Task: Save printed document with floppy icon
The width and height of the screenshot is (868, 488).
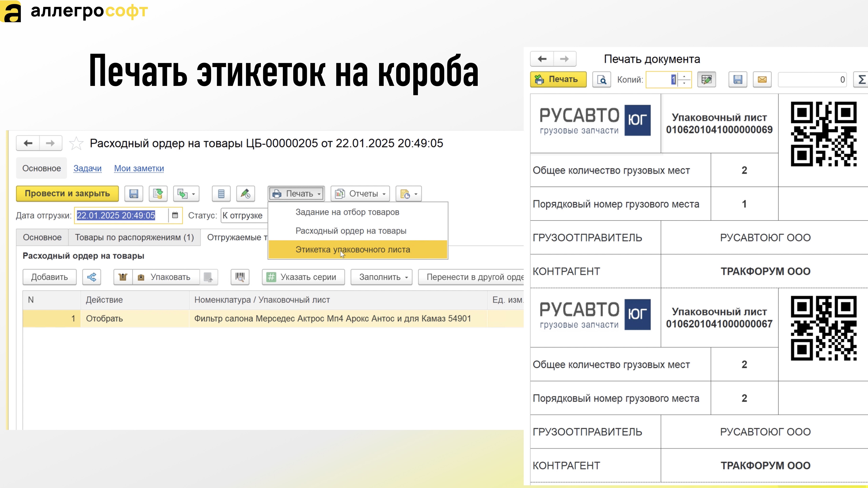Action: pyautogui.click(x=738, y=79)
